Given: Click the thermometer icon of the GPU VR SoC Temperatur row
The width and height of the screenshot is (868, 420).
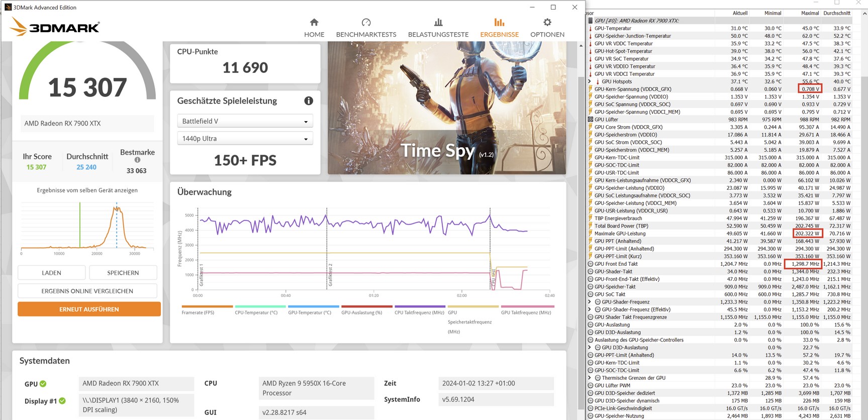Looking at the screenshot, I should (591, 59).
